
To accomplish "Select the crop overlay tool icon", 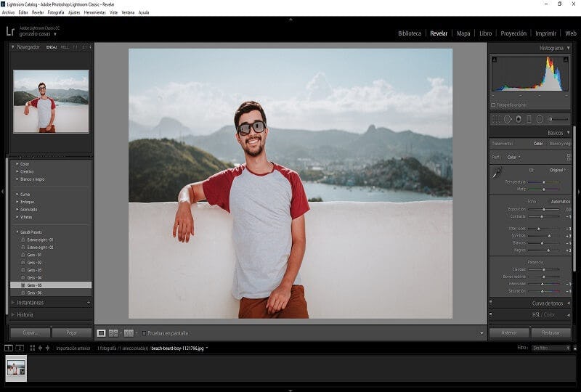I will point(496,119).
